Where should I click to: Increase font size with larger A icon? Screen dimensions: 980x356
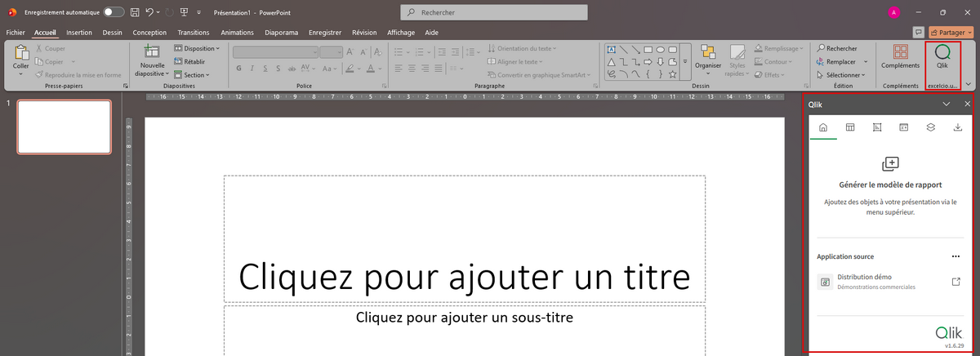pos(352,51)
